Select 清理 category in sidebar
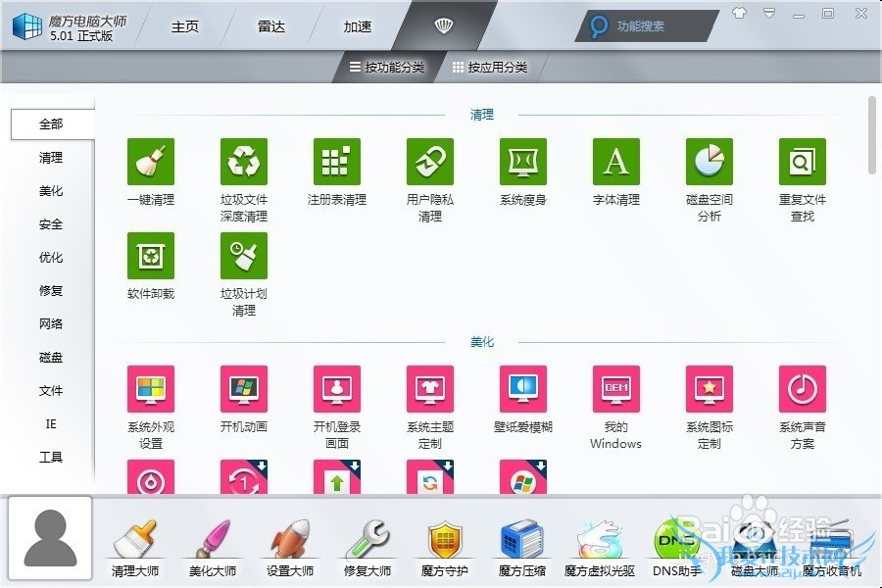882x588 pixels. 51,158
